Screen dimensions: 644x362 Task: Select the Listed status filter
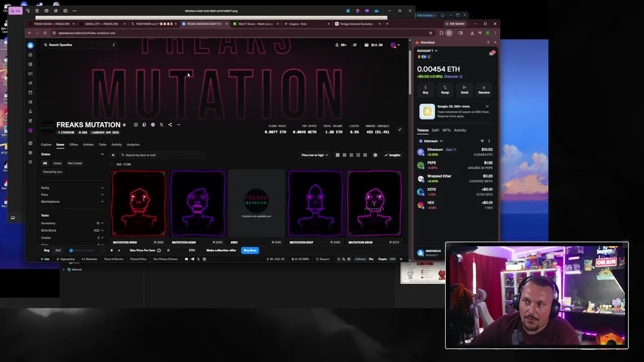[57, 163]
